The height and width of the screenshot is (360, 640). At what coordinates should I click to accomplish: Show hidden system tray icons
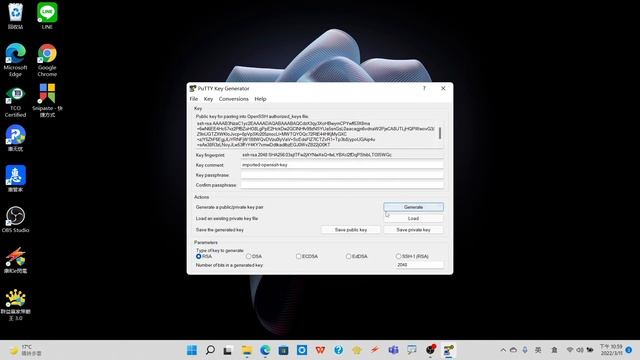[x=503, y=350]
